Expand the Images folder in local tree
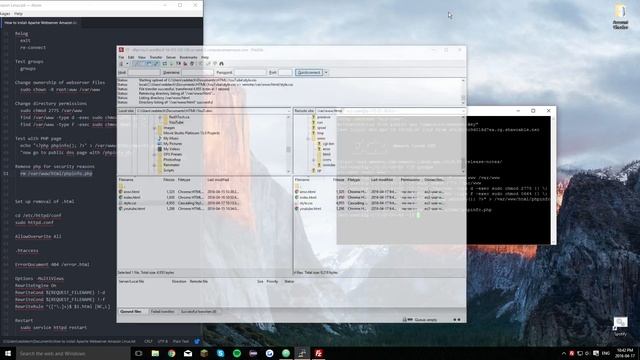The width and height of the screenshot is (640, 360). pos(155,128)
